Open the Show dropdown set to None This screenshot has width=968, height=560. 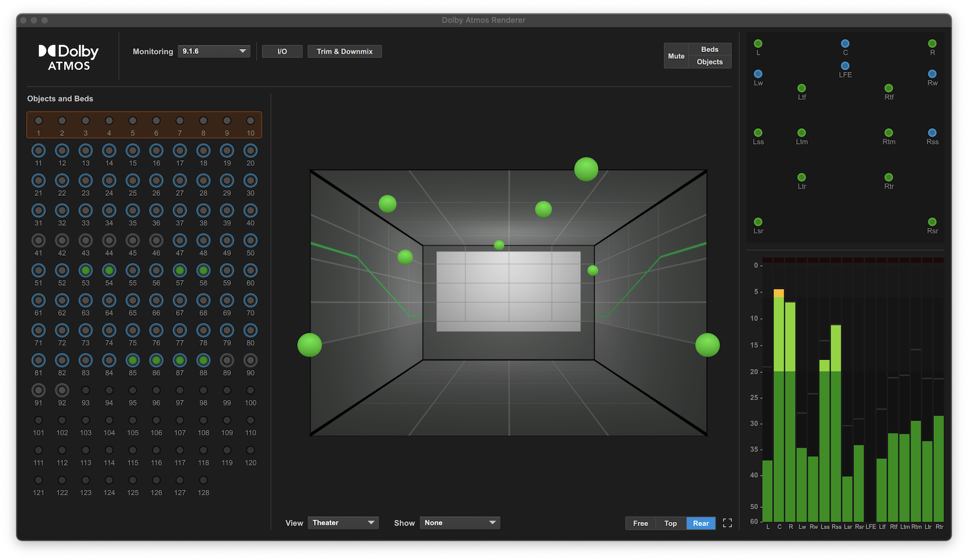460,523
